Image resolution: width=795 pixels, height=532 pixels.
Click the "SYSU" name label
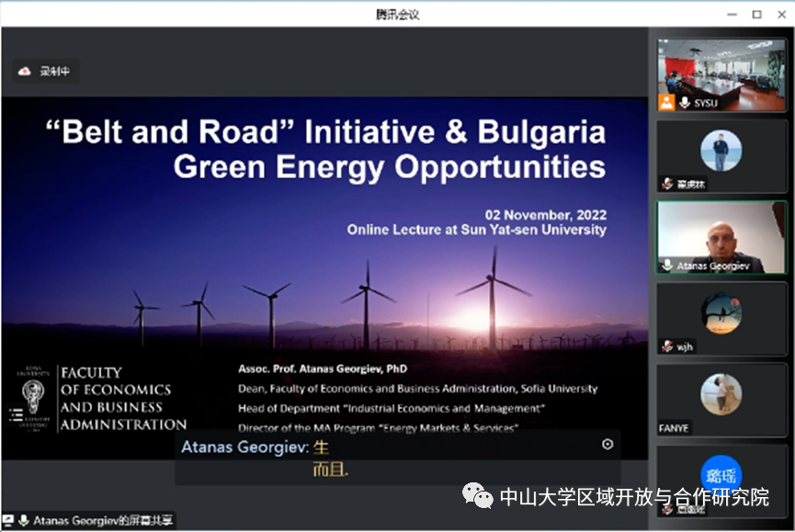706,103
